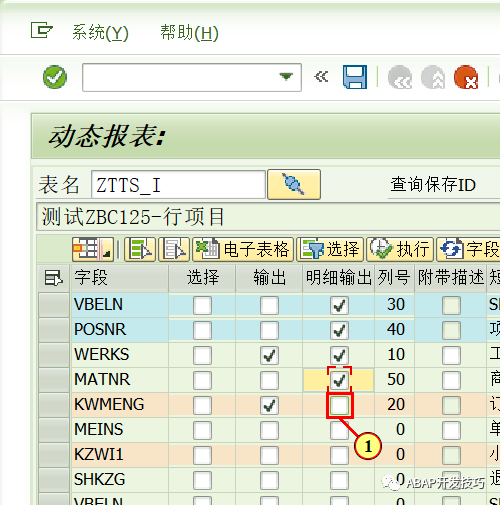Click the 列号 column header
This screenshot has width=500, height=505.
394,278
